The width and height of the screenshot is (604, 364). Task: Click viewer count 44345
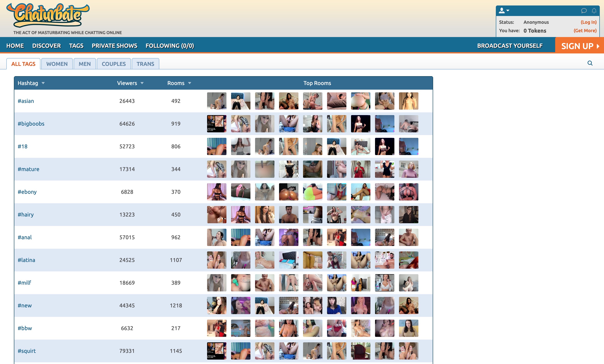(x=127, y=306)
